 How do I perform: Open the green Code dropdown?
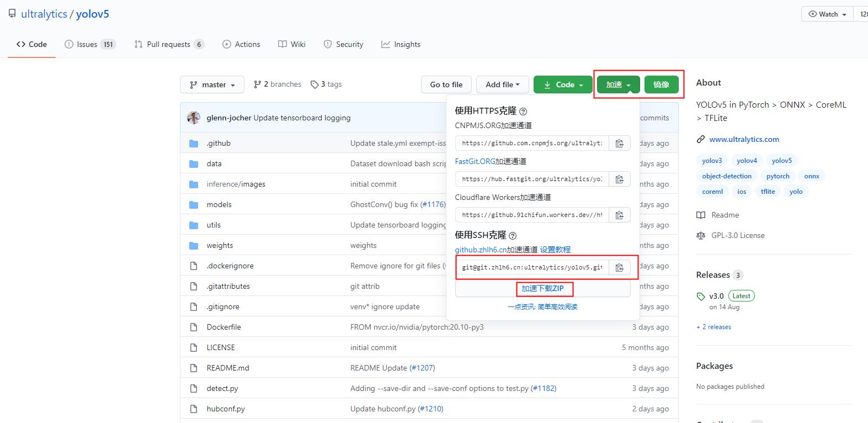[x=563, y=84]
